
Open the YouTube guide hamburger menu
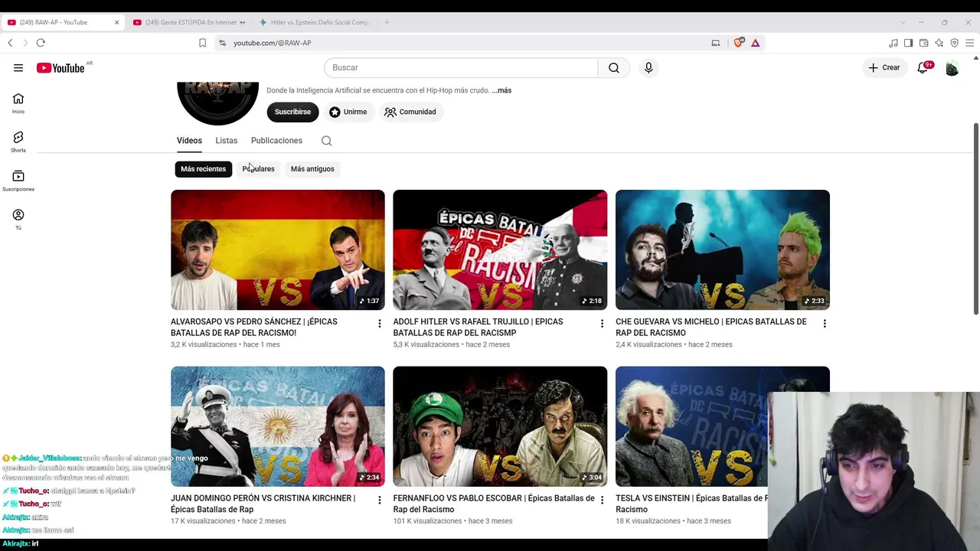click(18, 68)
